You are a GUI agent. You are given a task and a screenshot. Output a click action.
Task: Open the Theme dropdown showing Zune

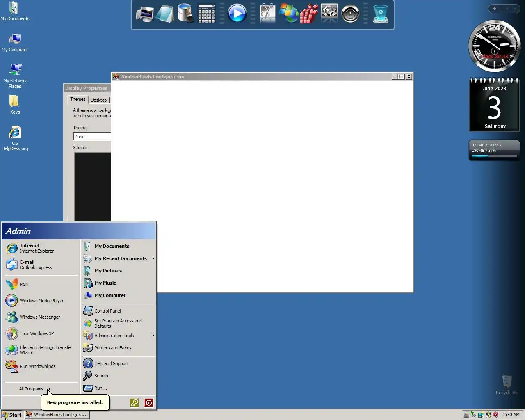92,136
